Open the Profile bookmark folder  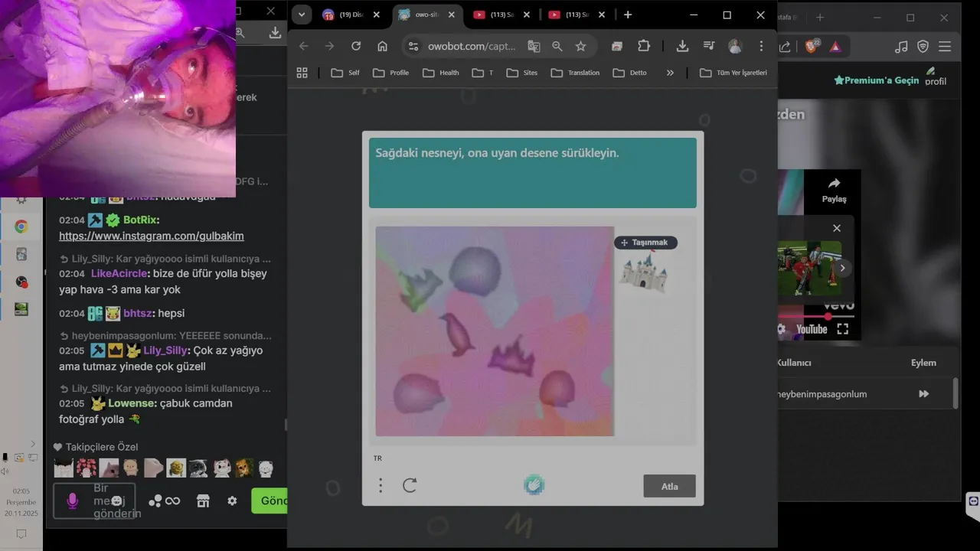pos(390,73)
